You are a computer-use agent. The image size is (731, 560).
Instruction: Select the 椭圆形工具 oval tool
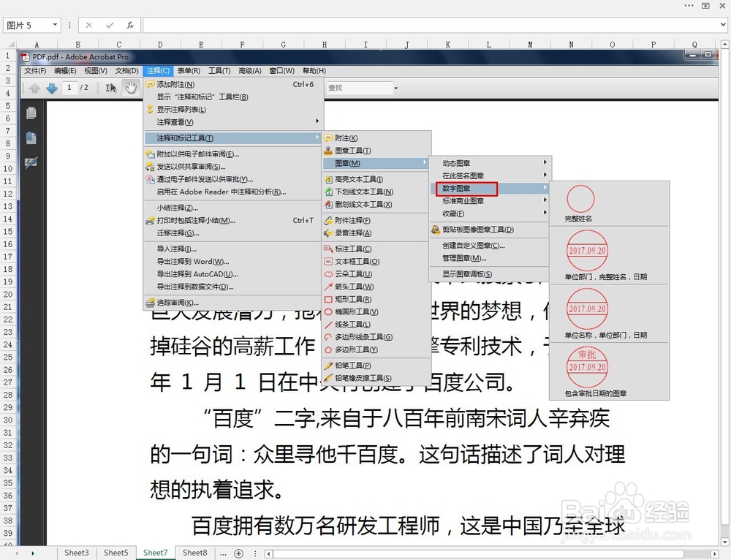[x=376, y=311]
